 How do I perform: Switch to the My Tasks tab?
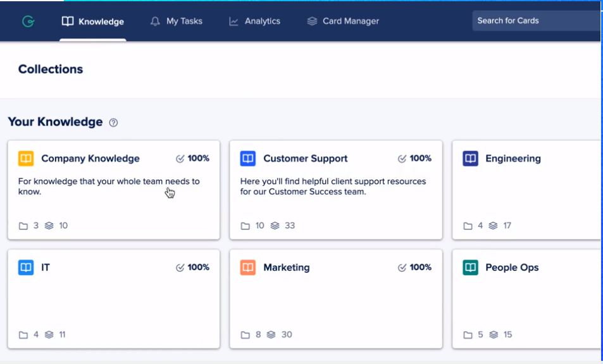(x=183, y=21)
